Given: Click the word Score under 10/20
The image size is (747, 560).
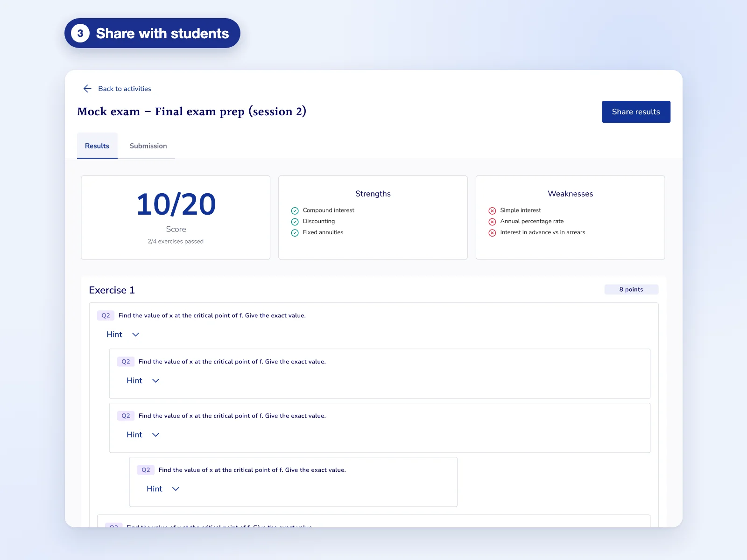Looking at the screenshot, I should click(176, 229).
